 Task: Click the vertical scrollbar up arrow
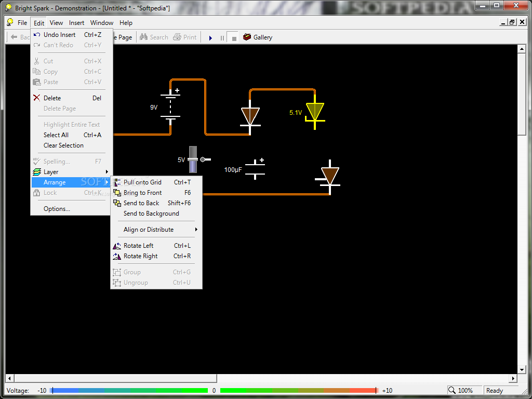[x=522, y=49]
